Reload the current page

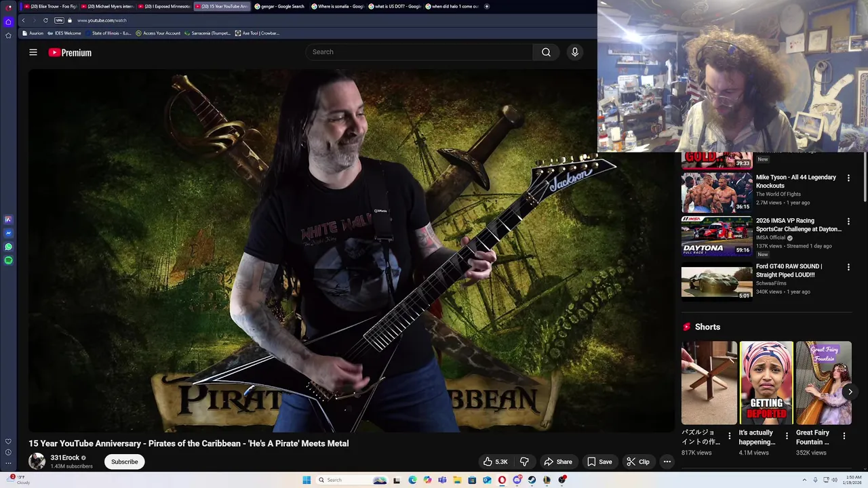click(x=45, y=20)
